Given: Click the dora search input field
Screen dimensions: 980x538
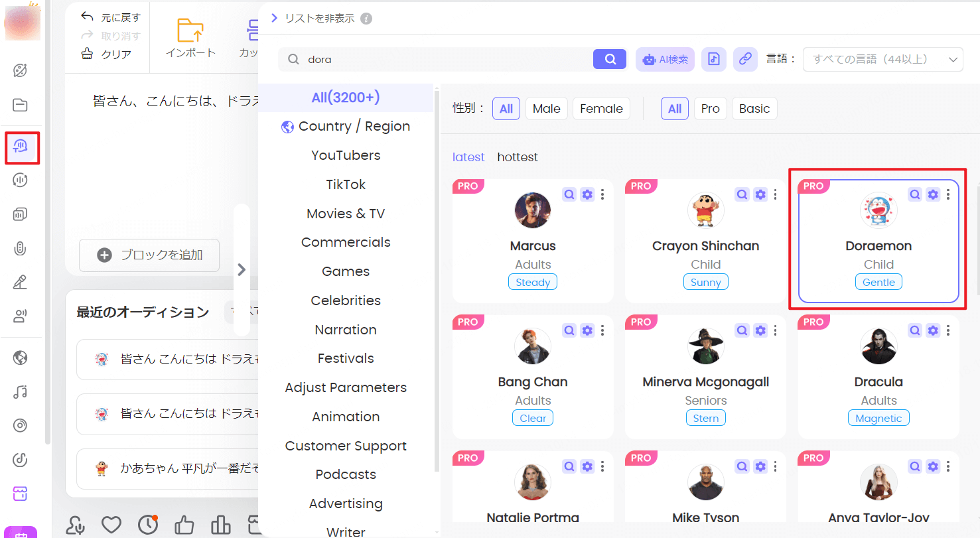Looking at the screenshot, I should (436, 59).
